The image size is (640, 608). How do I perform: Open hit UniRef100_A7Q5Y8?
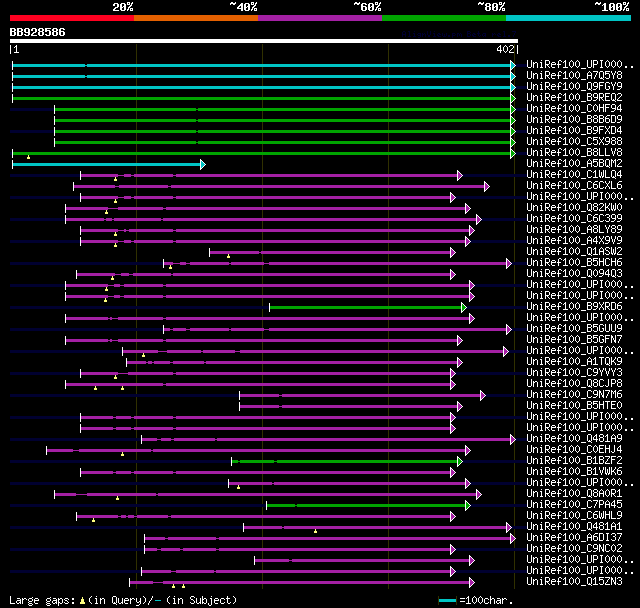point(574,75)
